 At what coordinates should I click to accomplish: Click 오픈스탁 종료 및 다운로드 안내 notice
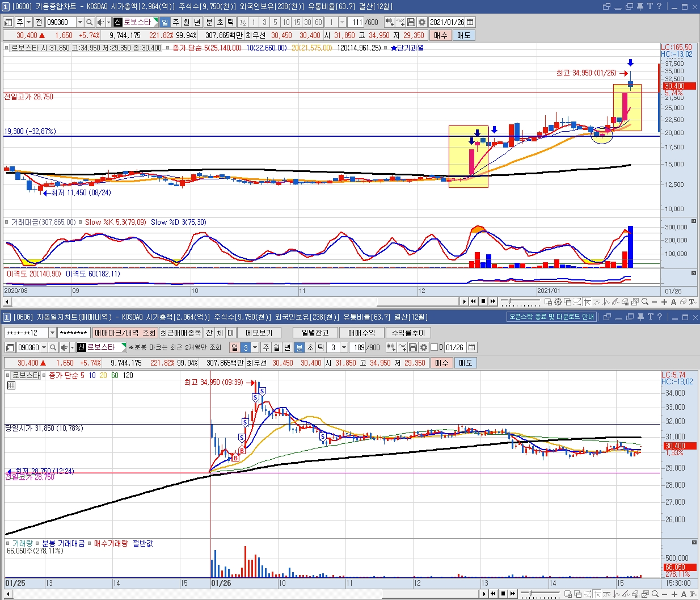[x=552, y=317]
